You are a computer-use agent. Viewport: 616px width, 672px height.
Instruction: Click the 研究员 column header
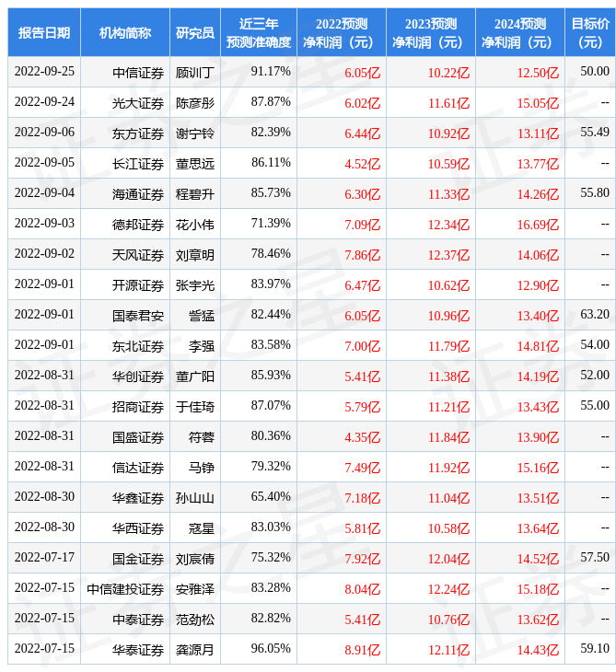pos(195,32)
